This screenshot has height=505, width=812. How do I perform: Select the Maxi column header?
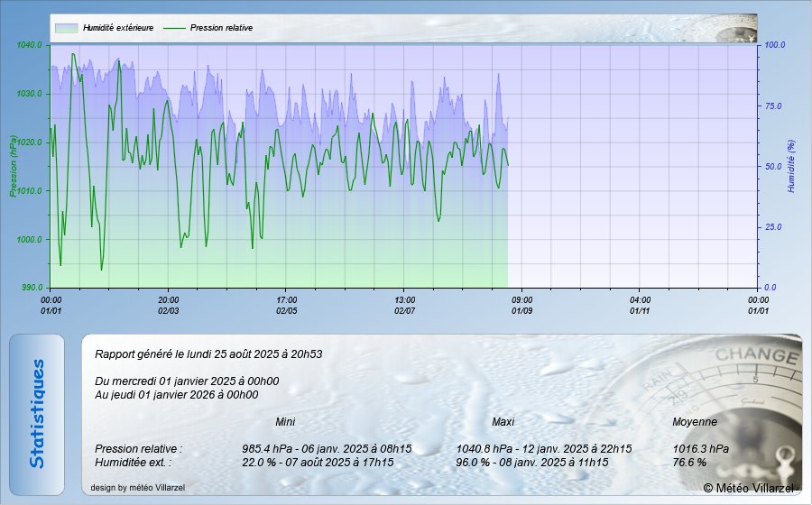503,421
